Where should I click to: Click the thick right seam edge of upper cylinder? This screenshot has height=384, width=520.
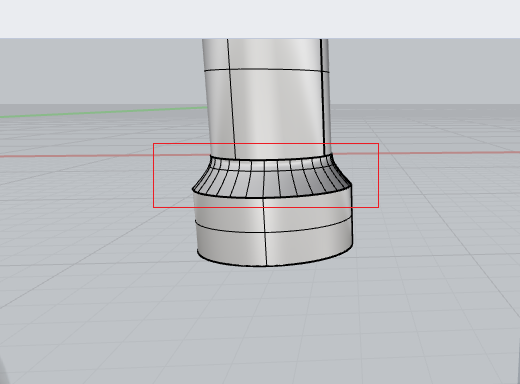pos(322,97)
